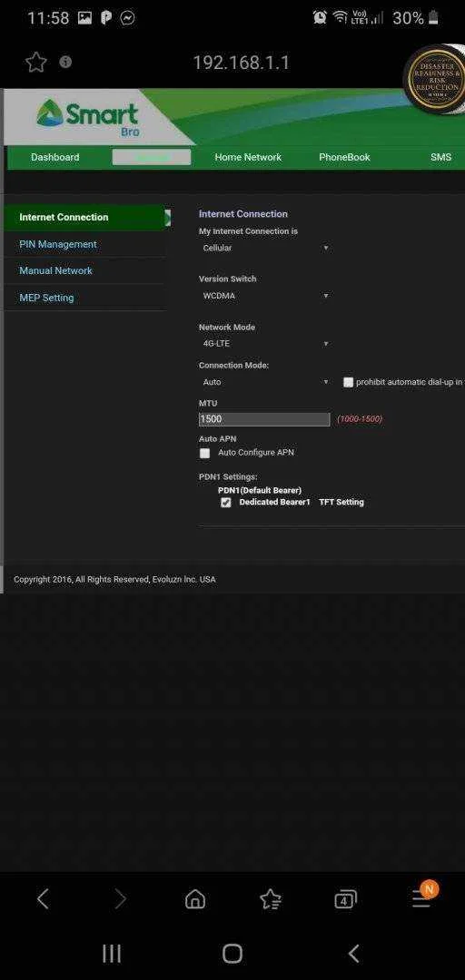Open the site info icon
The height and width of the screenshot is (980, 465).
point(65,62)
